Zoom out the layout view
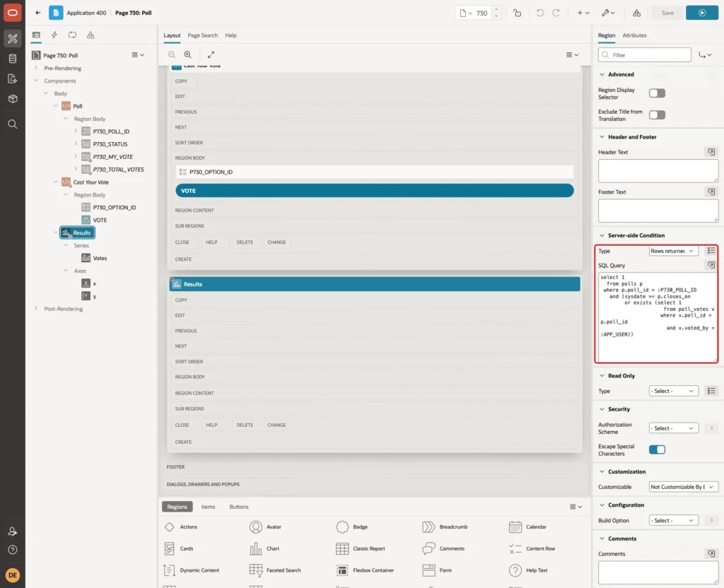This screenshot has width=724, height=588. click(172, 54)
